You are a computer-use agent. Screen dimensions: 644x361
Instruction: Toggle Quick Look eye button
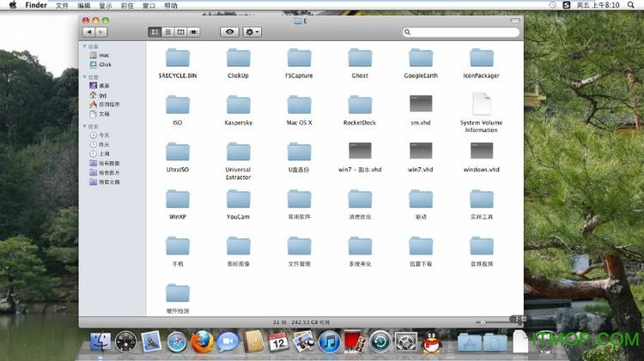click(229, 32)
